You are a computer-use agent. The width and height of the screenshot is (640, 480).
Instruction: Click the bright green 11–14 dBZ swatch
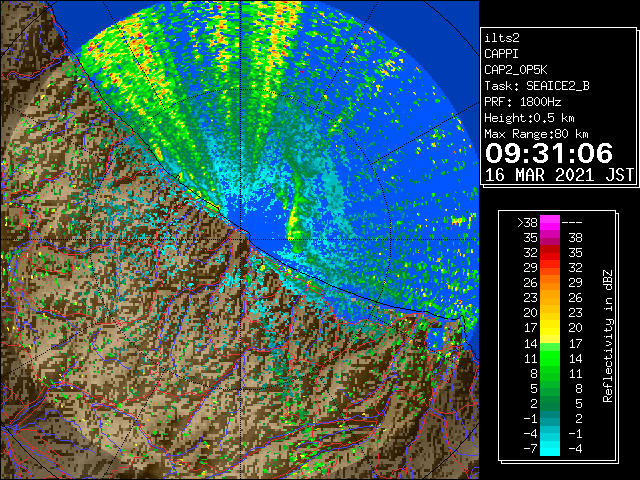click(550, 358)
